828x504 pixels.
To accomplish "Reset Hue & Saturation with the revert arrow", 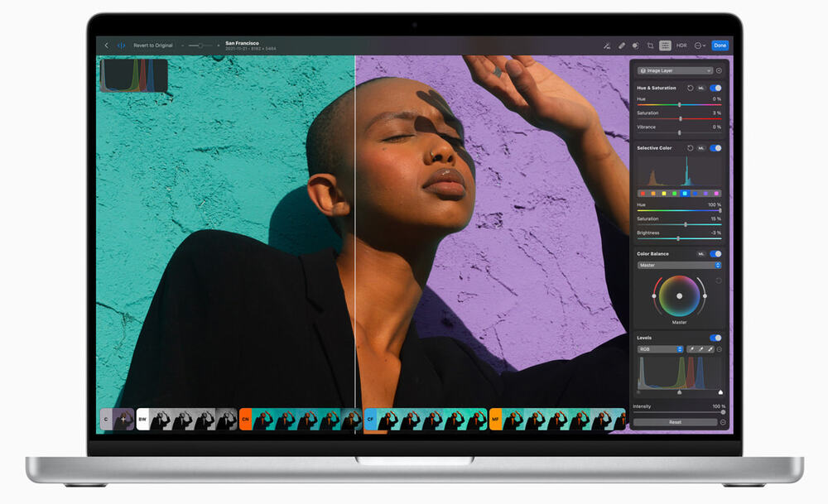I will coord(691,88).
